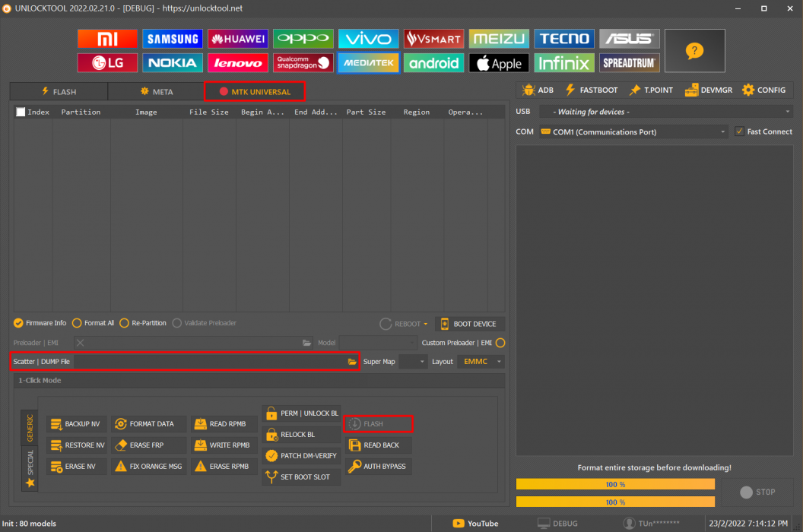Viewport: 803px width, 532px height.
Task: Open the Model dropdown
Action: (378, 343)
